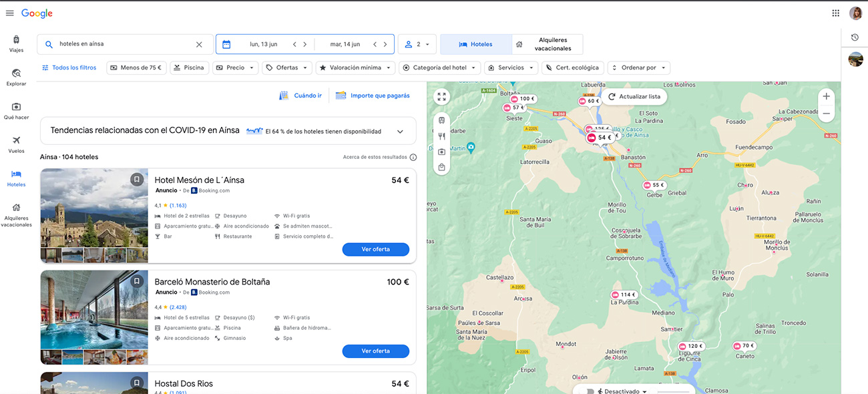Open Importe que pagarás option

[x=373, y=95]
